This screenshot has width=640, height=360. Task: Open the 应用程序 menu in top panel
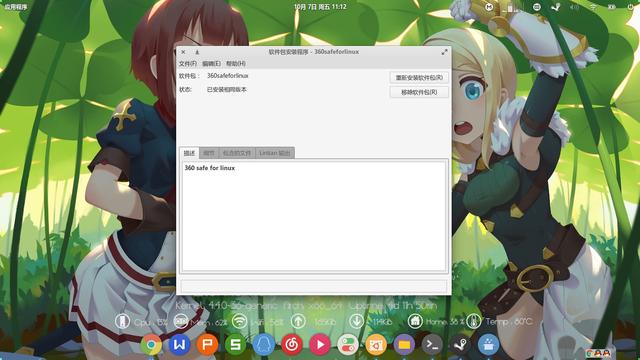pyautogui.click(x=16, y=7)
